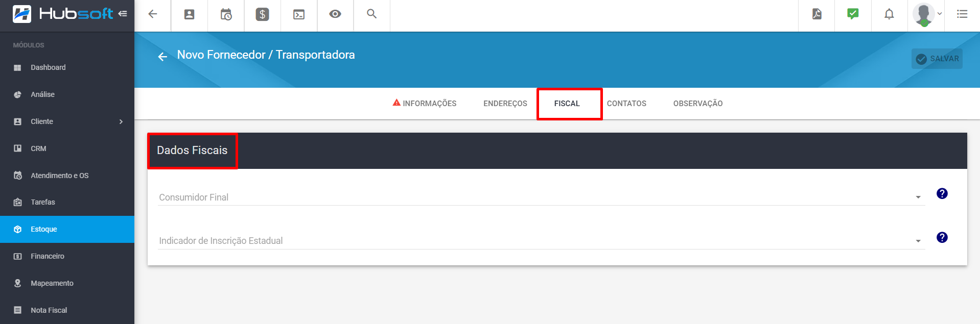Screen dimensions: 980x324
Task: Select the FISCAL tab
Action: pos(567,104)
